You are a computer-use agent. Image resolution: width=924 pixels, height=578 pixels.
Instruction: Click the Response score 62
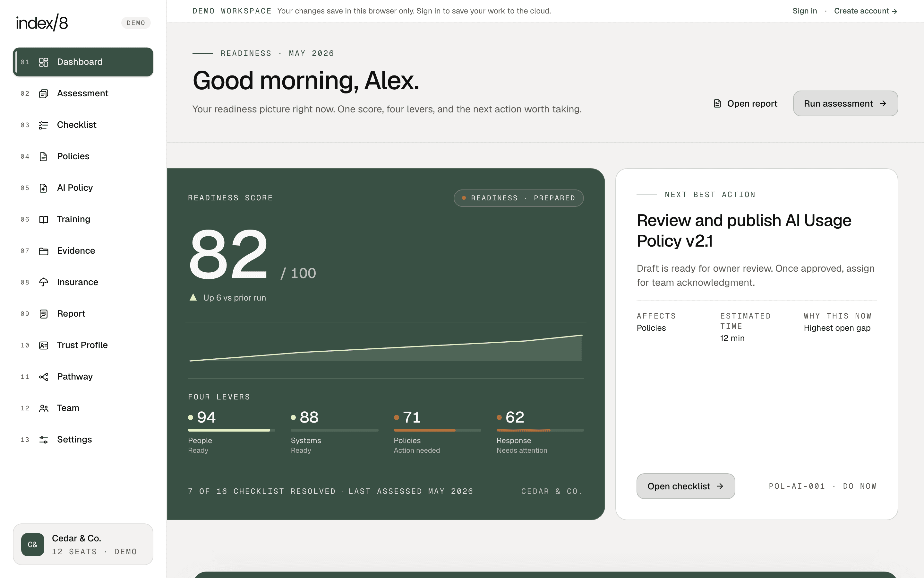515,417
